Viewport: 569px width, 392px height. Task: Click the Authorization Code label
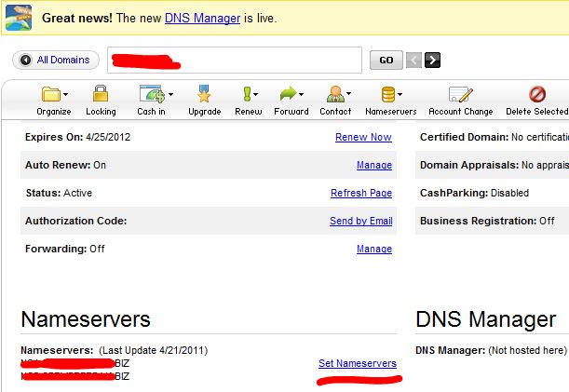[x=75, y=221]
